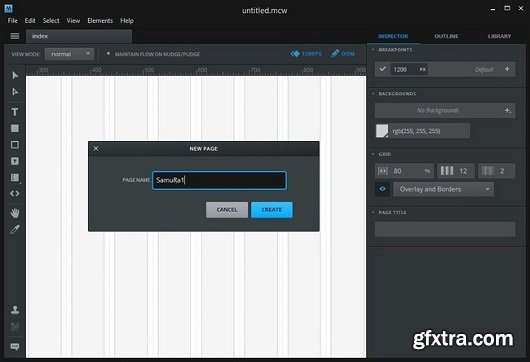Collapse the Breakpoints section
The width and height of the screenshot is (530, 362).
[373, 50]
